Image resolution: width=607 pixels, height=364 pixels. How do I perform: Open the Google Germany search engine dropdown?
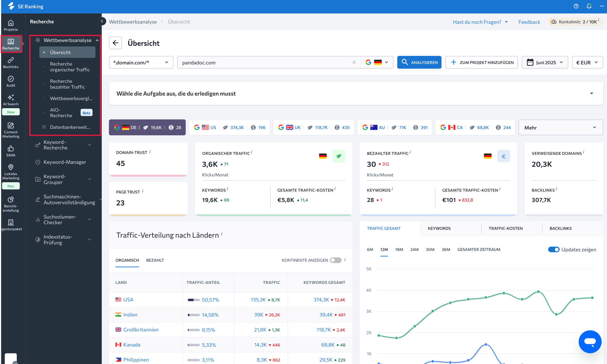point(377,62)
